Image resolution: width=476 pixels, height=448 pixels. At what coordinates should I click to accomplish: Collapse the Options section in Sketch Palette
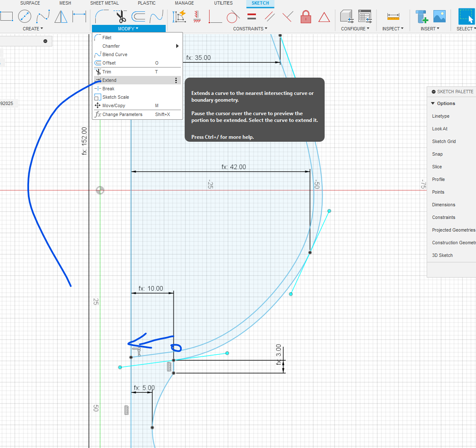point(433,103)
